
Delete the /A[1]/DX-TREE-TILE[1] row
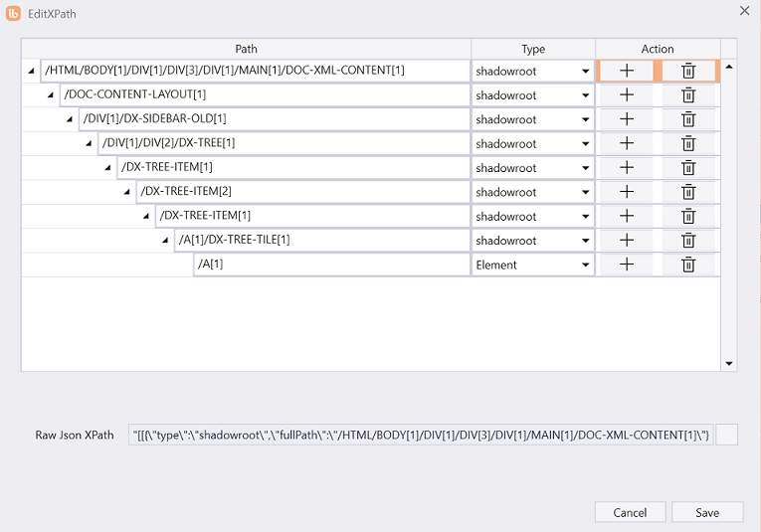tap(687, 240)
